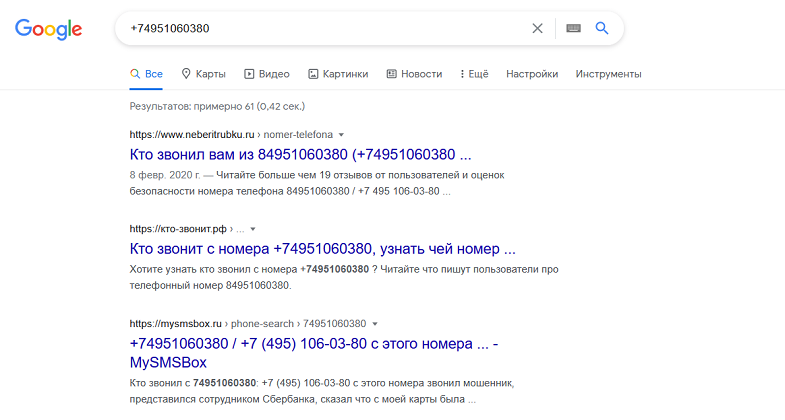Image resolution: width=785 pixels, height=420 pixels.
Task: Open the MySMSBox result link
Action: pos(314,353)
